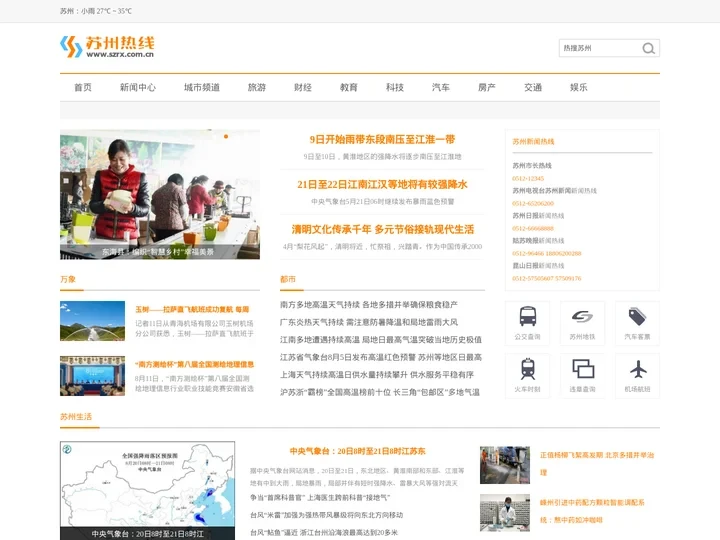Open 江苏省气象台8月5日 news link
This screenshot has height=540, width=720.
coord(381,357)
